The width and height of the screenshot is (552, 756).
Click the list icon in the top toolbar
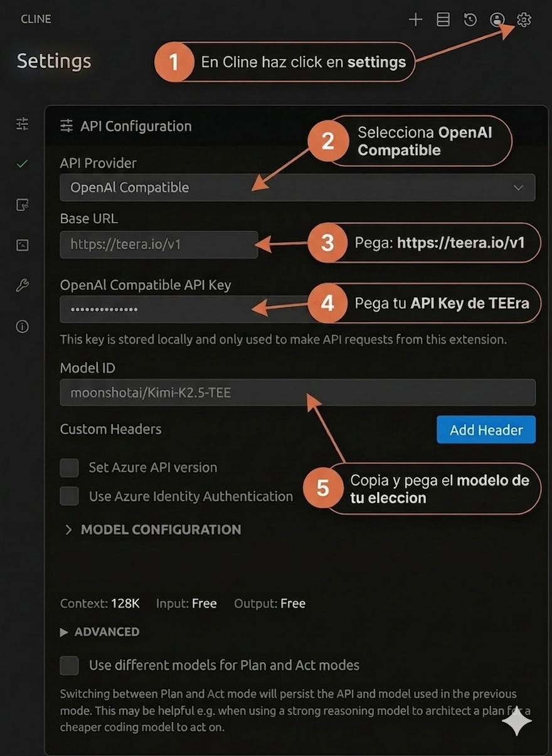click(x=443, y=19)
